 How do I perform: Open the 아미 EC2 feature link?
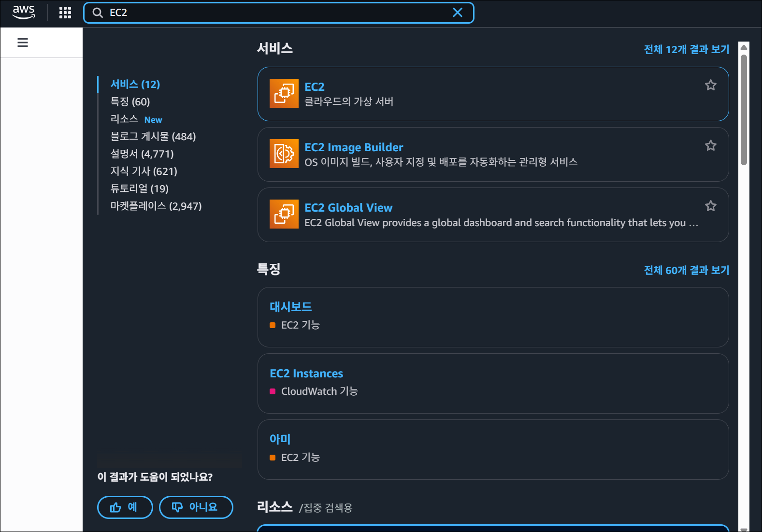coord(280,439)
